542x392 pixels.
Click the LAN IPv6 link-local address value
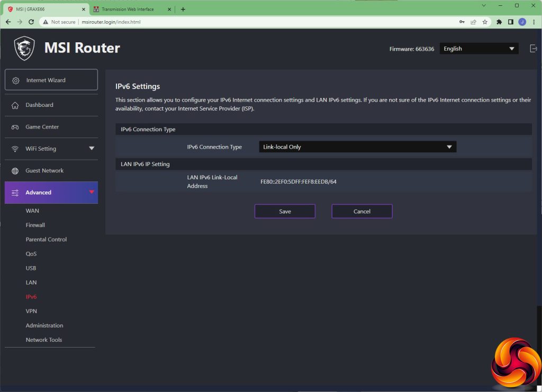coord(299,181)
